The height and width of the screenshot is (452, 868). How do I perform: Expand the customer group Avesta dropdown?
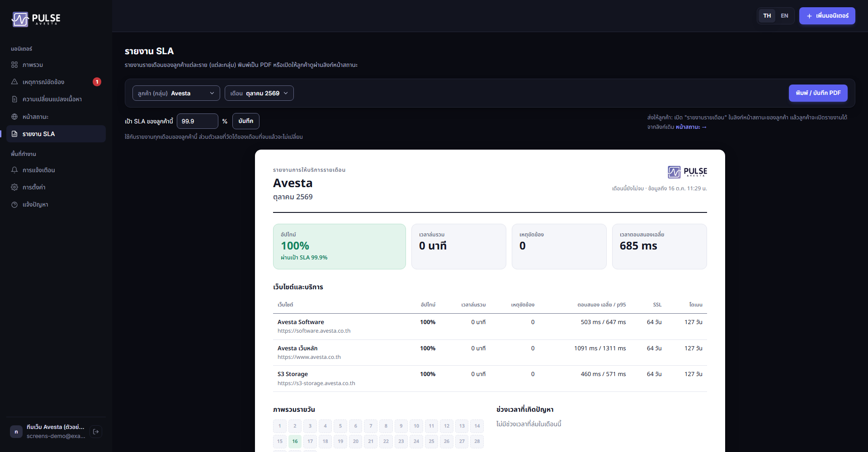(x=176, y=93)
